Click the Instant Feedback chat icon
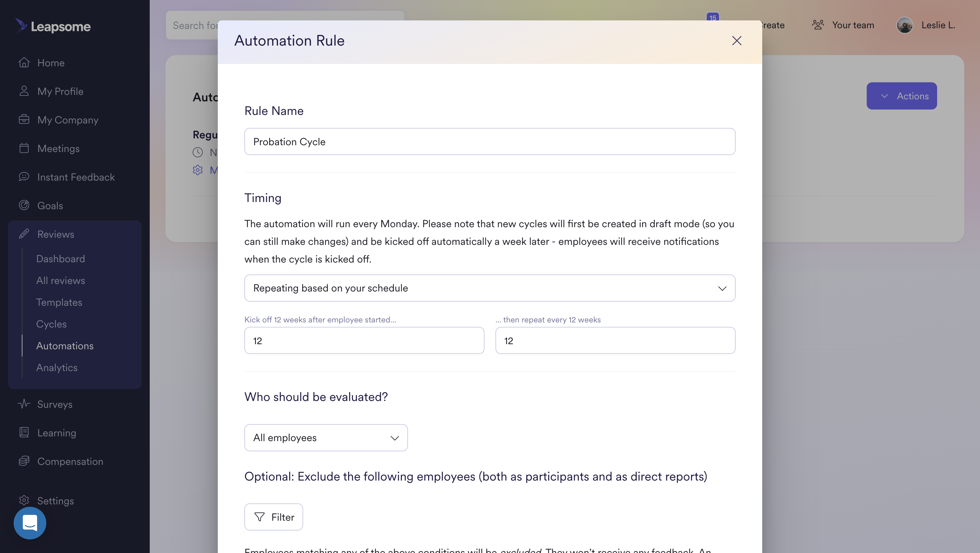The height and width of the screenshot is (553, 980). click(24, 177)
